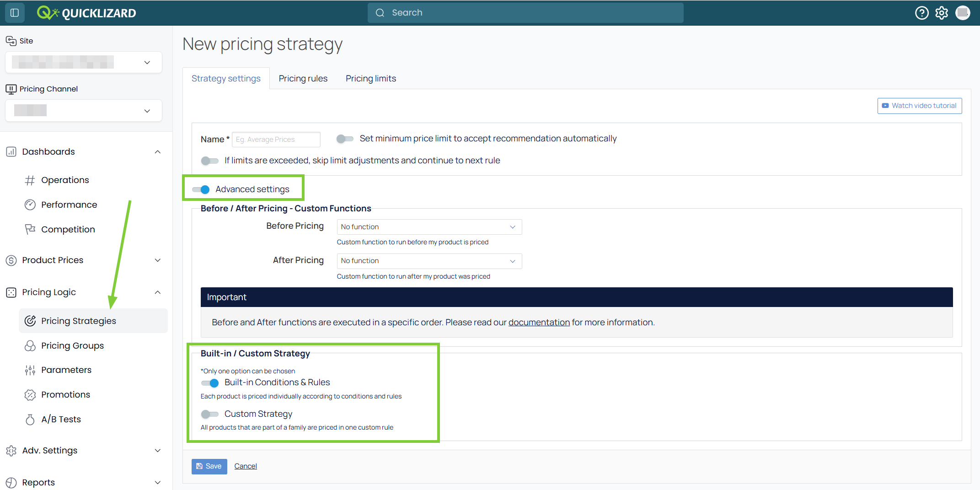Viewport: 980px width, 490px height.
Task: Toggle Built-in Conditions & Rules switch
Action: tap(210, 383)
